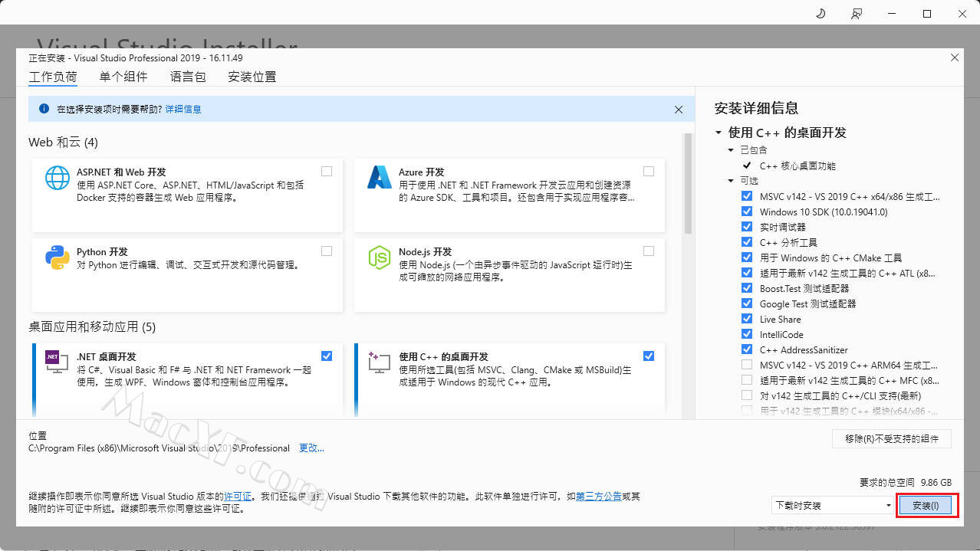Click the 安装(I) button

coord(926,505)
